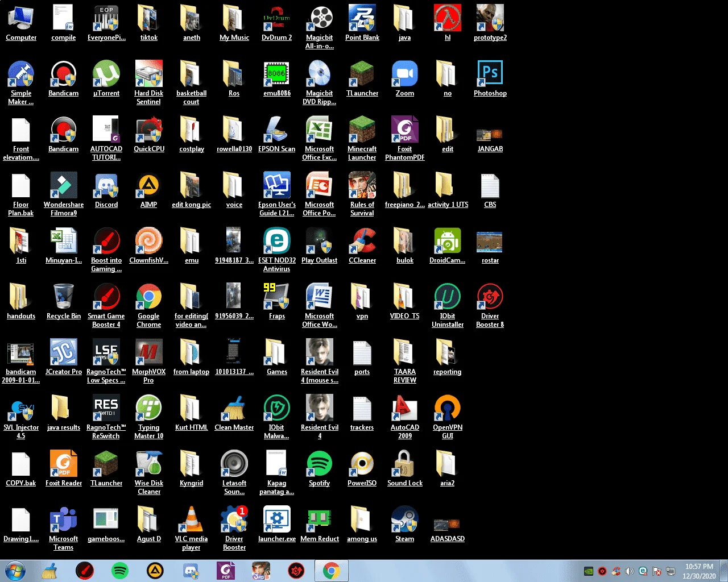Viewport: 728px width, 582px height.
Task: Open ClownfishVoice changer shortcut
Action: [149, 246]
